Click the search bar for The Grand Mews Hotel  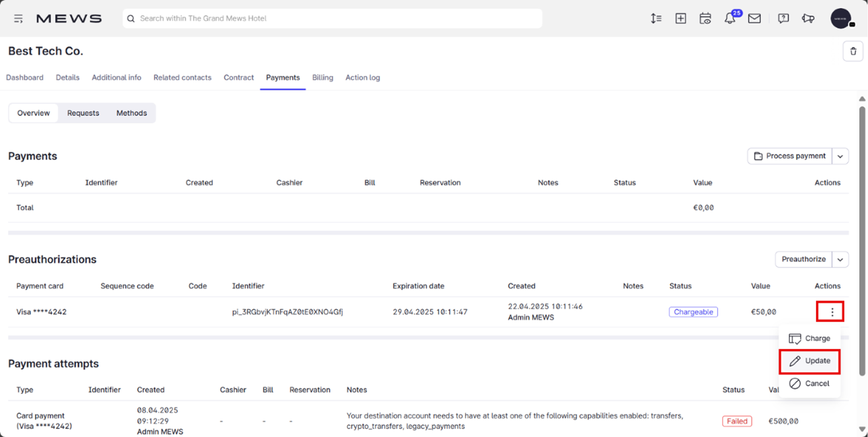[x=332, y=18]
